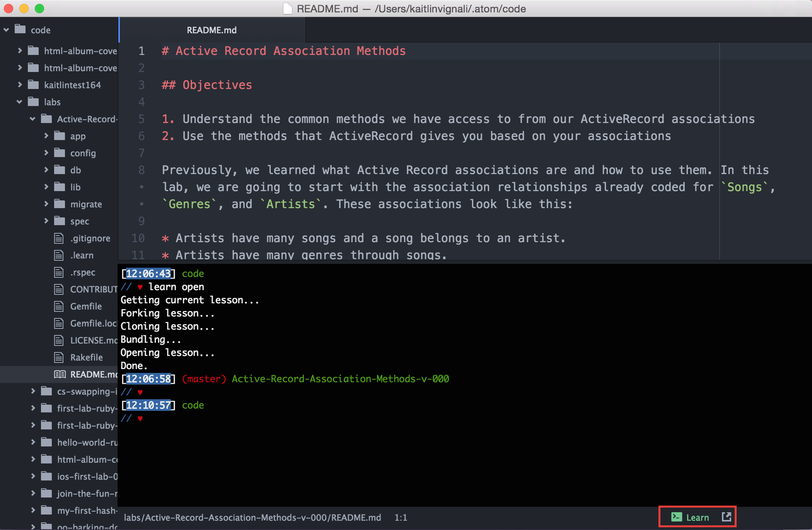Click the pop-out icon beside the Learn button
This screenshot has width=812, height=530.
point(727,516)
